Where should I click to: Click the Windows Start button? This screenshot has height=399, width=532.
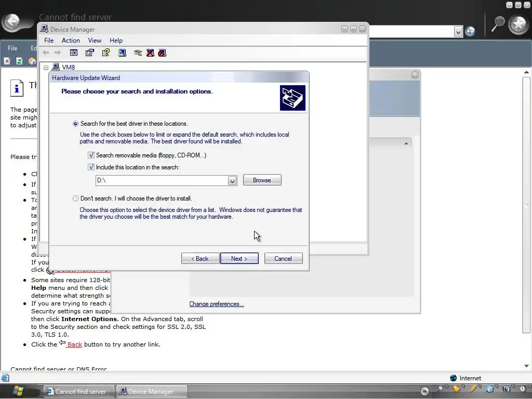tap(18, 391)
